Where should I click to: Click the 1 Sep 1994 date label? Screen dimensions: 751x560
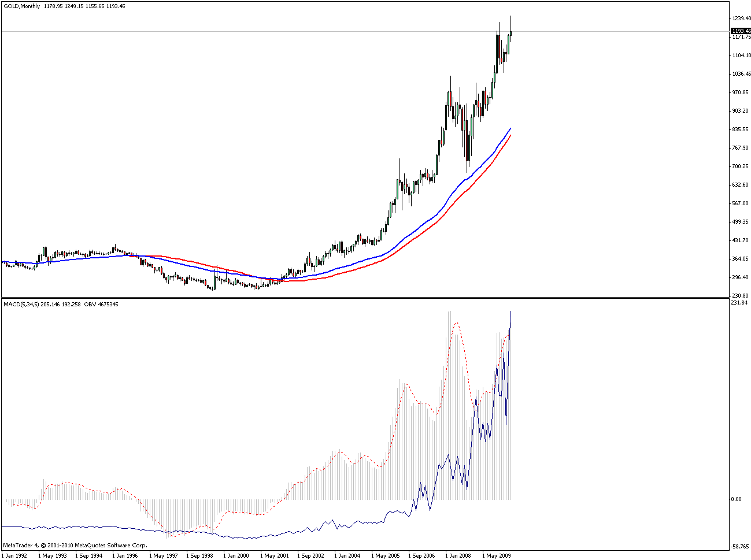tap(89, 556)
